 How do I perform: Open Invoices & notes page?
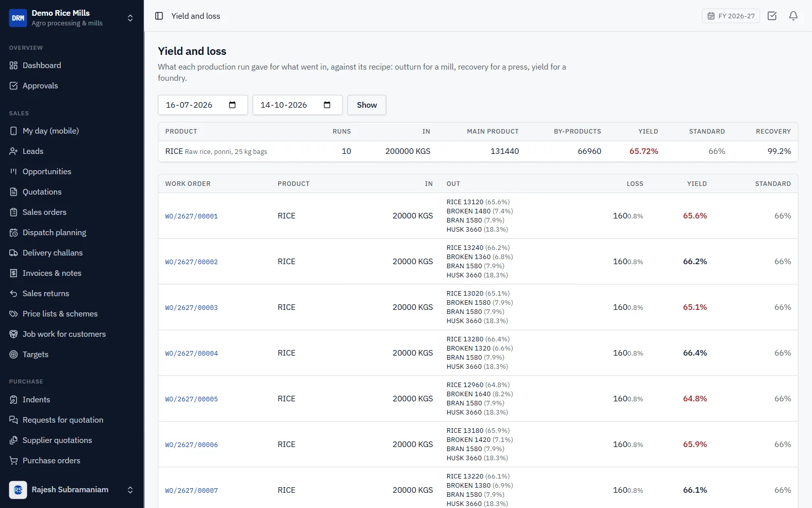point(52,273)
